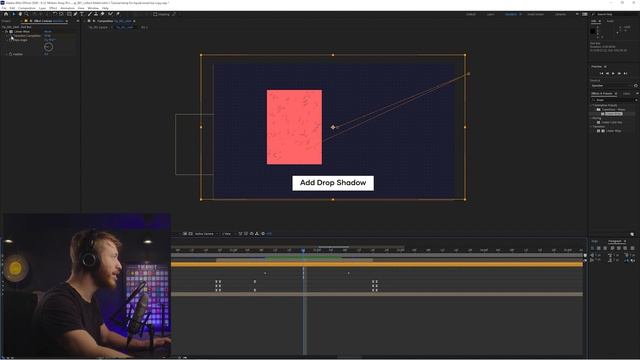Select the Clone Stamp tool

coord(96,14)
